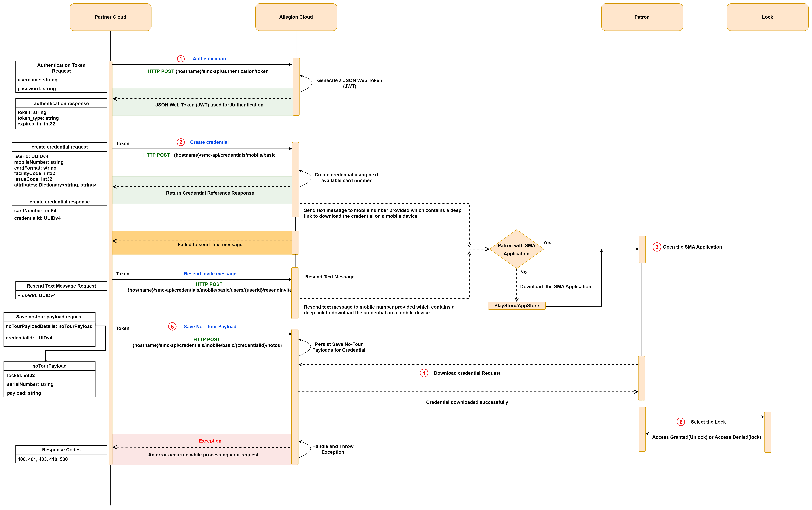Select the Authentication Token Request table header
Image resolution: width=812 pixels, height=510 pixels.
61,68
